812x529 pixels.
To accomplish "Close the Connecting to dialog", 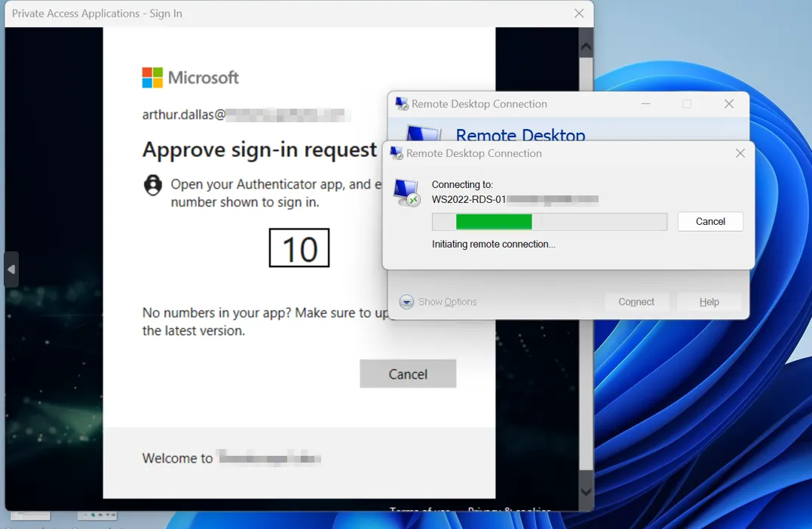I will point(740,153).
